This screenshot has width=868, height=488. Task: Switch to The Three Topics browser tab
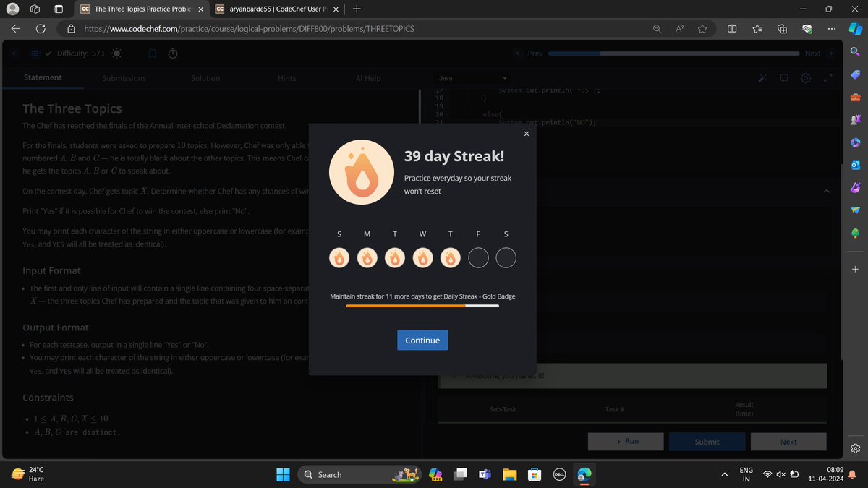tap(141, 9)
